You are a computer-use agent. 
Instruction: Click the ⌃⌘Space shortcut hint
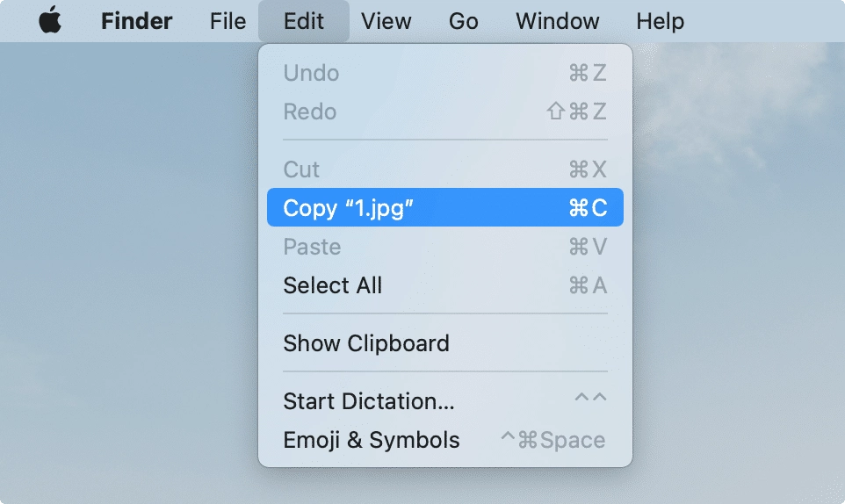coord(552,440)
